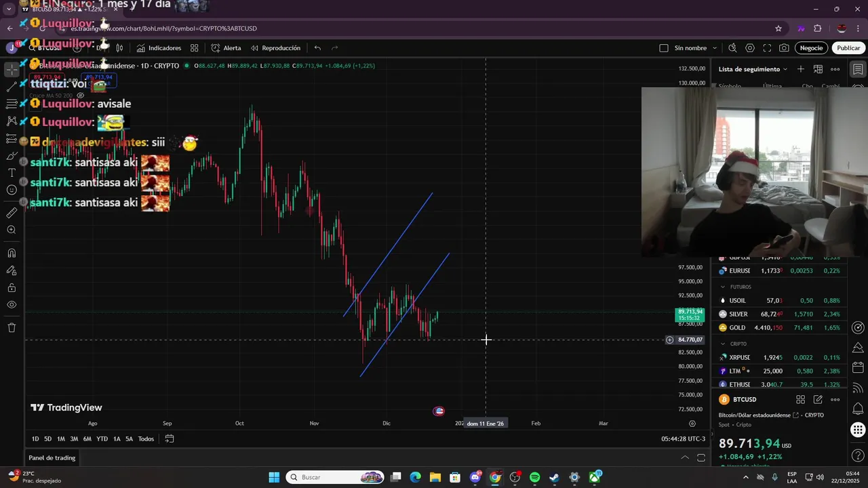Set chart range to 3M
Viewport: 868px width, 488px height.
(74, 439)
